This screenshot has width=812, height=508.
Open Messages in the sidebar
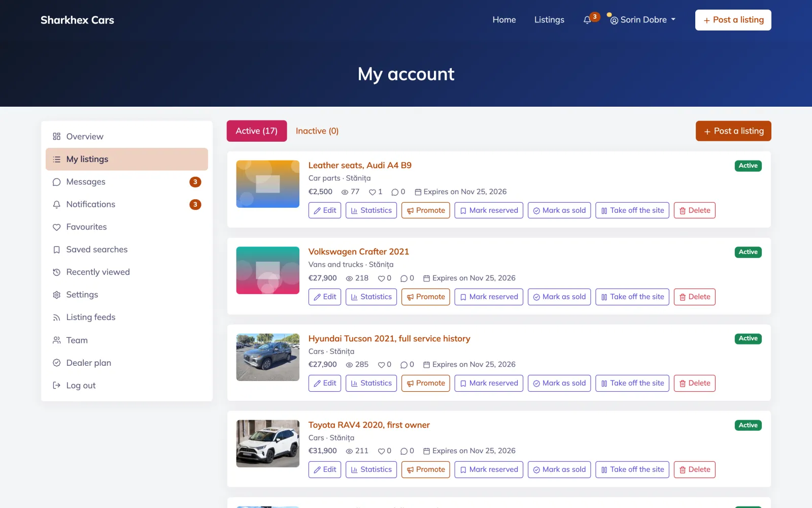point(127,182)
